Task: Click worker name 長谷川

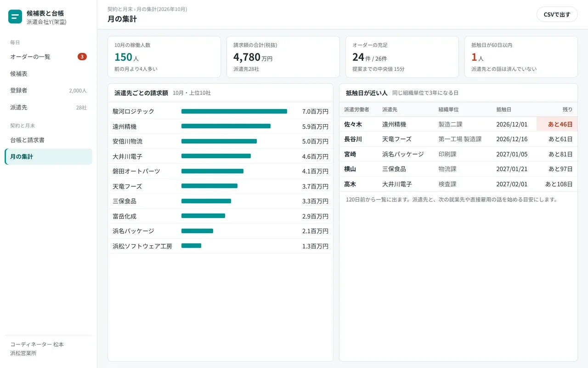Action: tap(353, 139)
